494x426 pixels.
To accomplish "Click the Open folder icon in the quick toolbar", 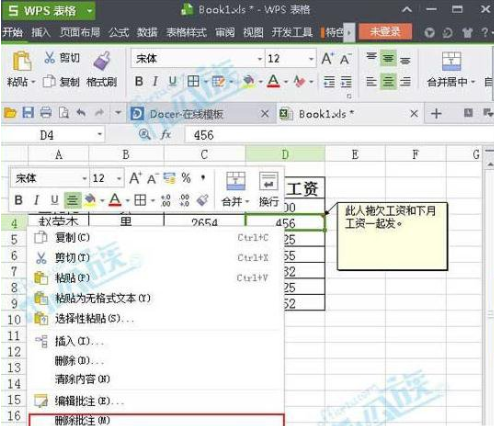I will 10,113.
